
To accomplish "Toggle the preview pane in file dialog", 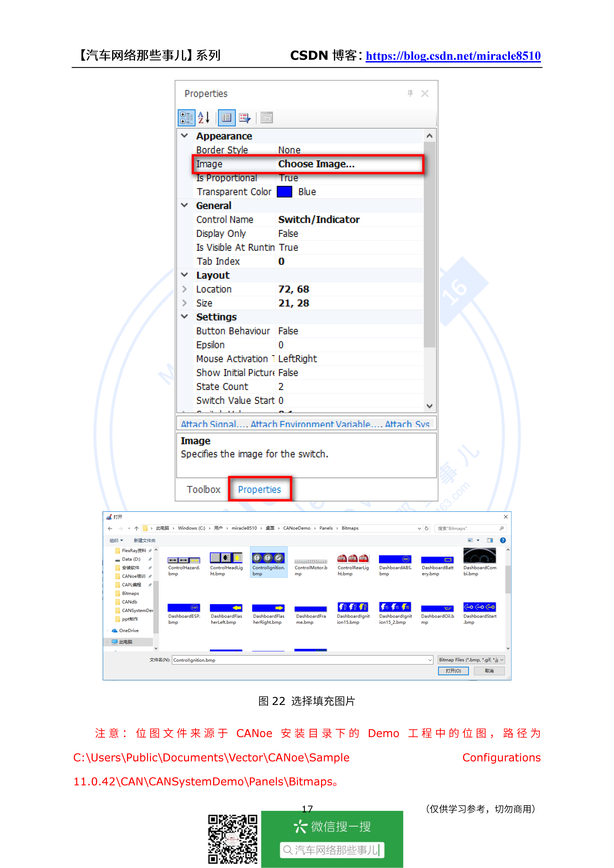I will click(x=490, y=540).
